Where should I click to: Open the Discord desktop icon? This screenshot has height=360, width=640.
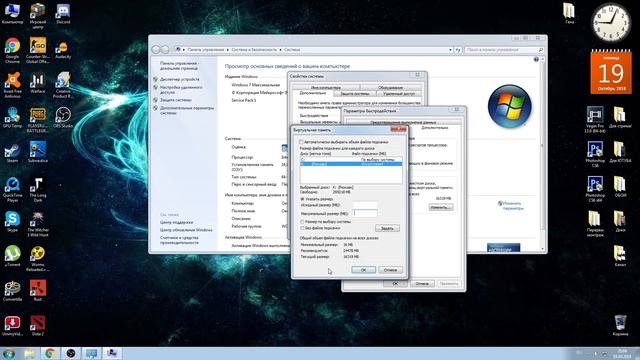63,14
